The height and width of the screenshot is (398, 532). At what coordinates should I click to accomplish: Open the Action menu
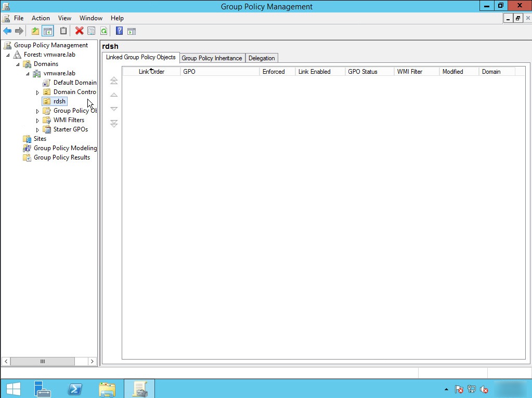coord(41,18)
